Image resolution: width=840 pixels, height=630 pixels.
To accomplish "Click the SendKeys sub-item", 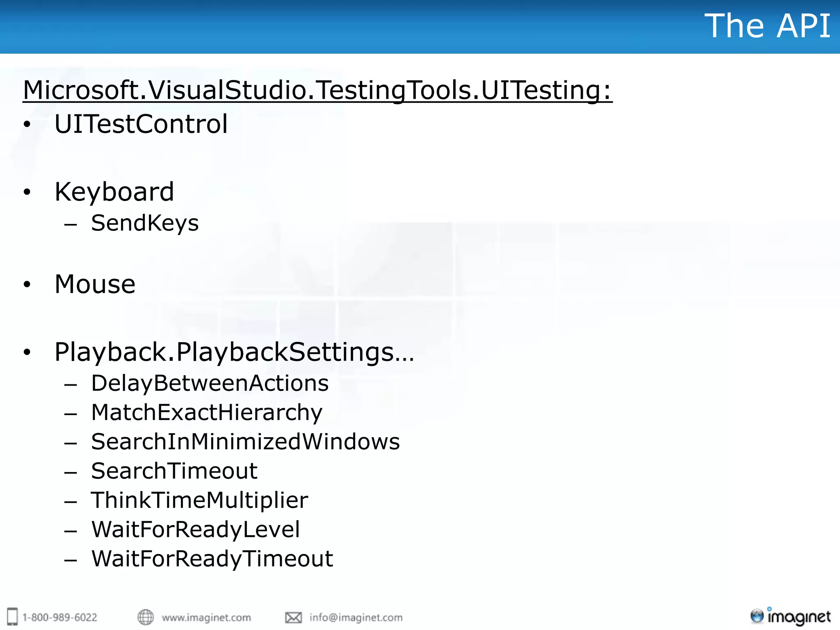I will tap(145, 223).
